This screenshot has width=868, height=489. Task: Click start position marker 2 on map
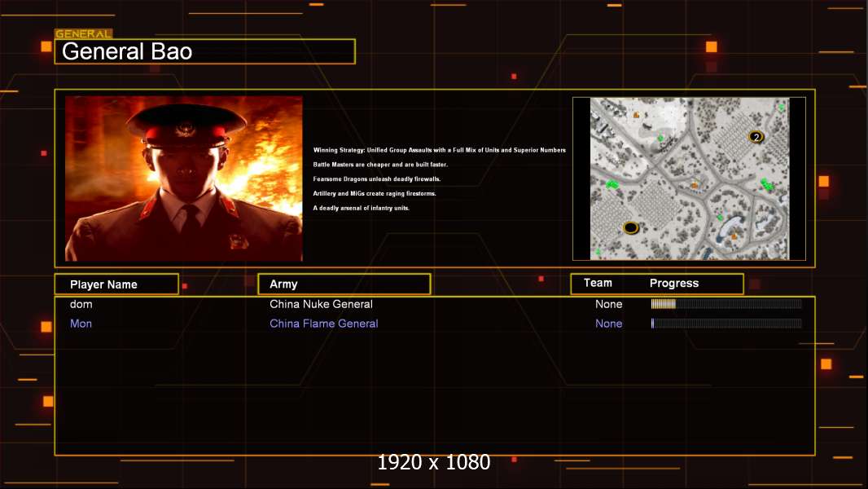click(756, 137)
